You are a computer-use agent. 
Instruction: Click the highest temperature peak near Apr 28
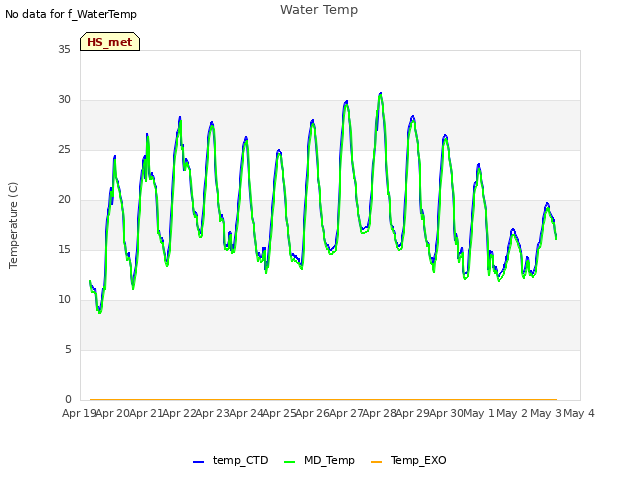pos(380,94)
